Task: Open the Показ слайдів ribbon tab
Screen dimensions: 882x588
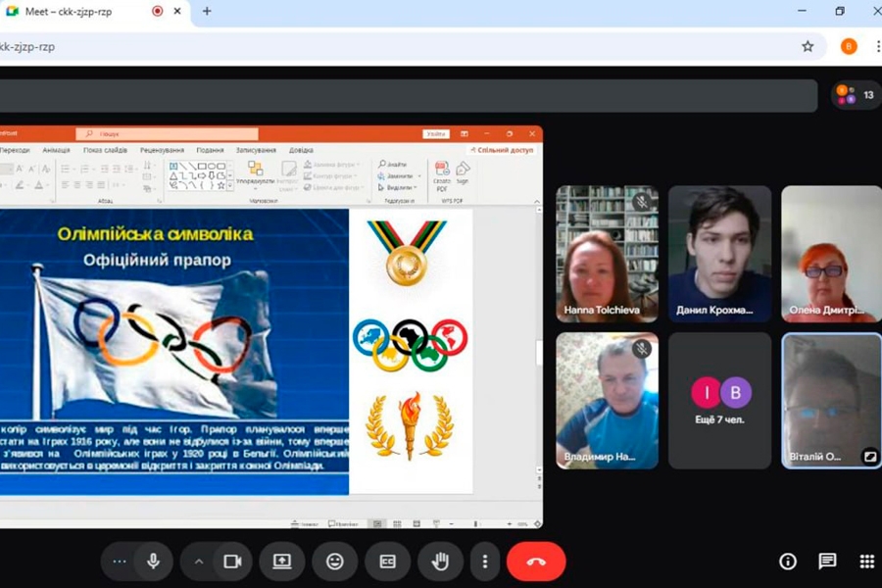Action: pyautogui.click(x=105, y=150)
